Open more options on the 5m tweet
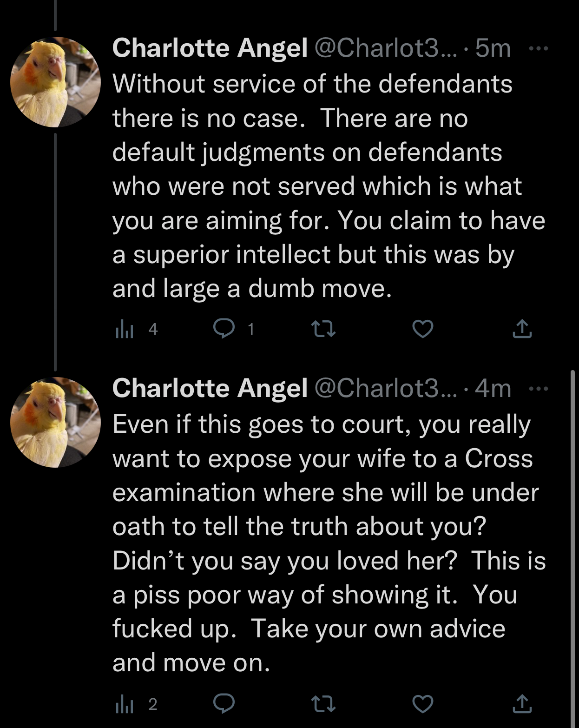The image size is (579, 728). tap(539, 48)
